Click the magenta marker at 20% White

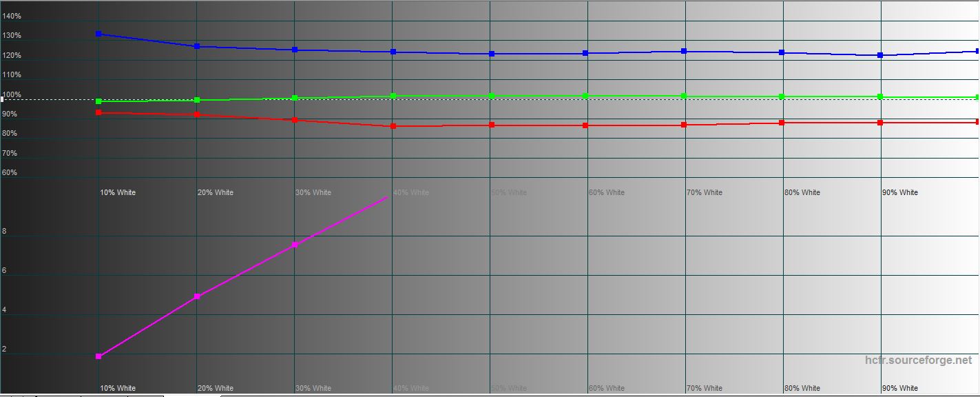(x=197, y=296)
